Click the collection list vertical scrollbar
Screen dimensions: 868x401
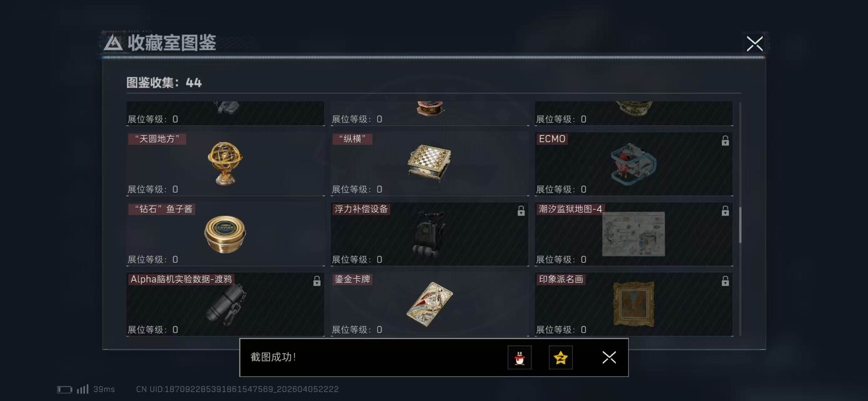tap(740, 225)
